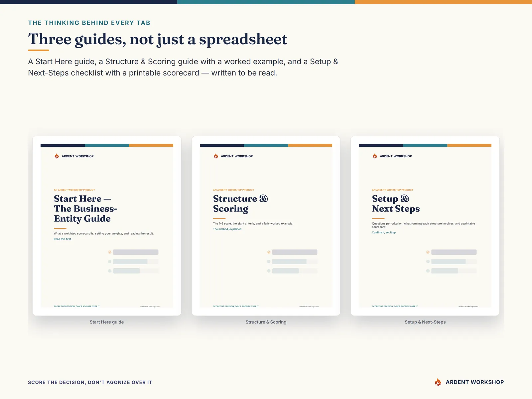Click the small tagline at the bottom of the Start Here cover
The width and height of the screenshot is (532, 399).
[x=76, y=306]
